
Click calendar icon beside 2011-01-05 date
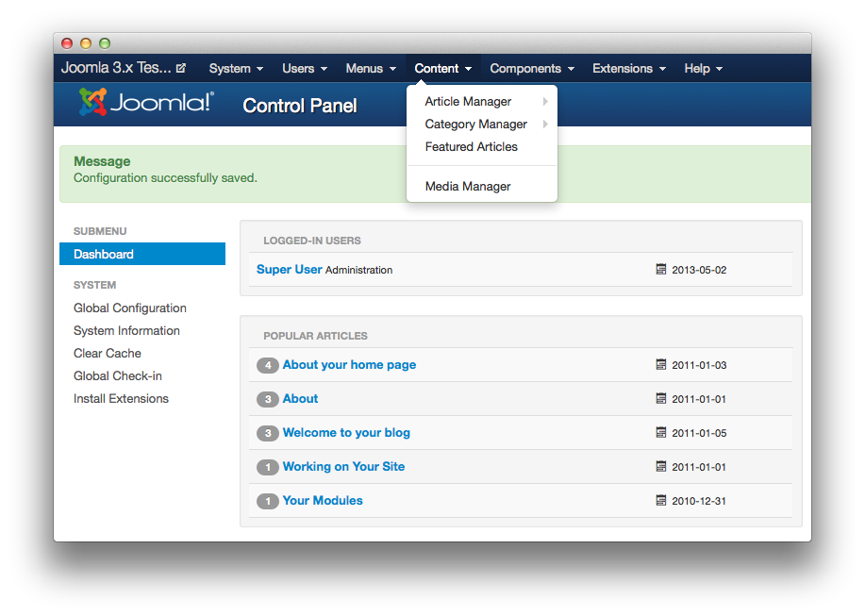[x=660, y=432]
